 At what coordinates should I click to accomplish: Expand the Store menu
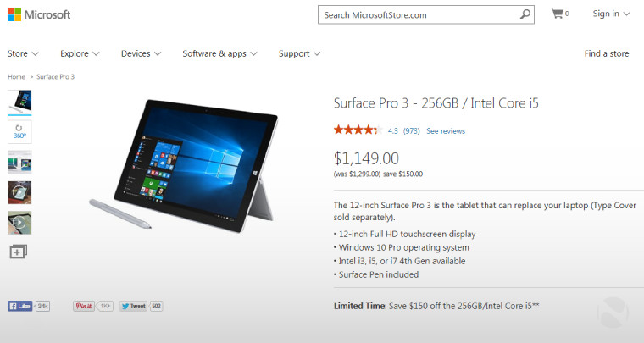(23, 53)
